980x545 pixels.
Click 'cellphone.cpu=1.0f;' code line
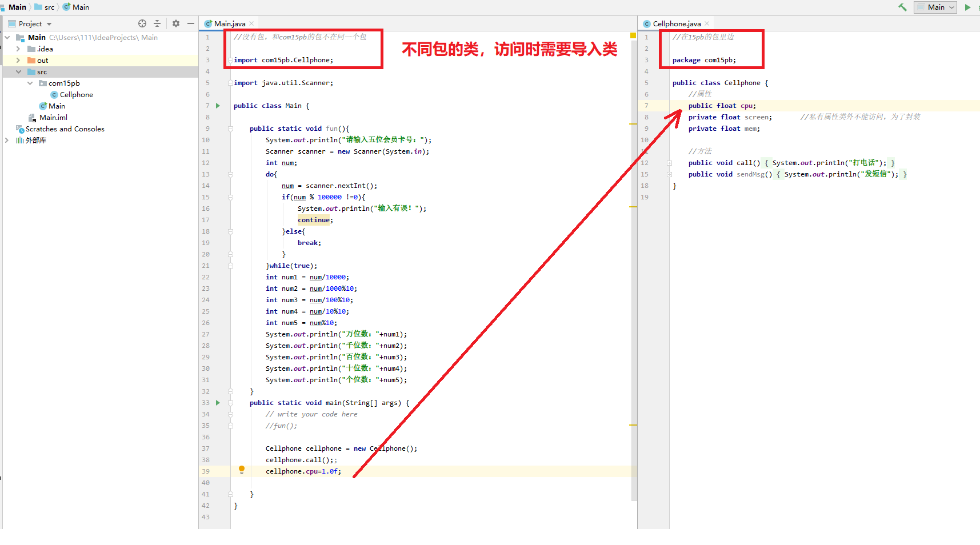pos(303,471)
